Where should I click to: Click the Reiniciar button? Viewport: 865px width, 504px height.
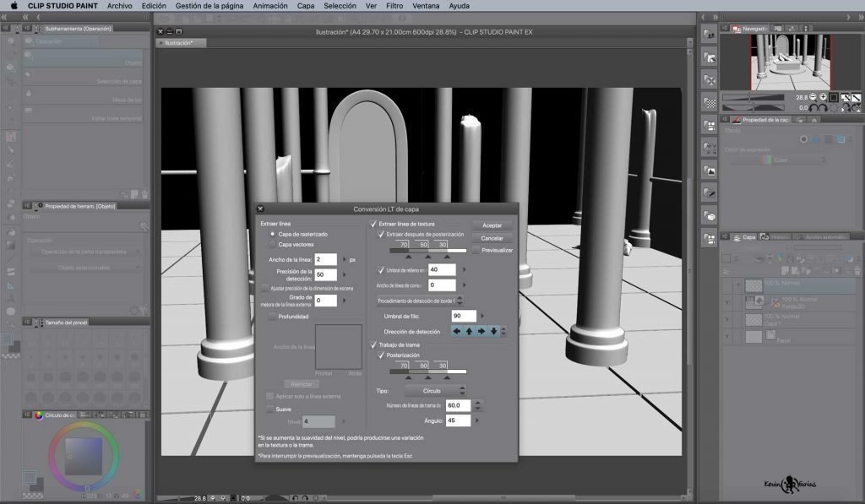tap(302, 384)
